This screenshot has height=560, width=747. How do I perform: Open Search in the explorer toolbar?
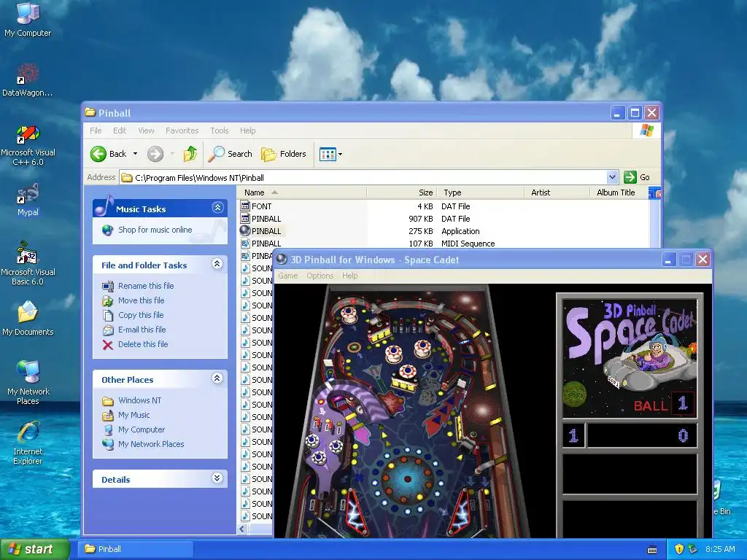[x=231, y=154]
